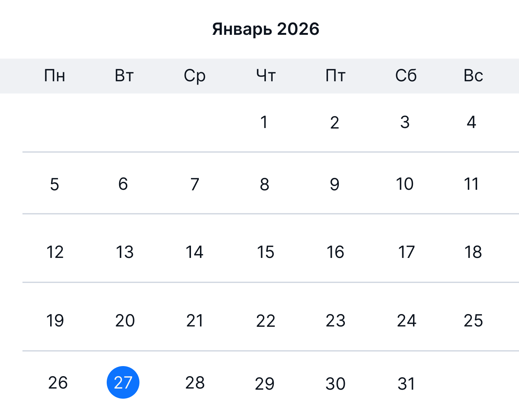Click the date 5
519x420 pixels.
[x=55, y=184]
